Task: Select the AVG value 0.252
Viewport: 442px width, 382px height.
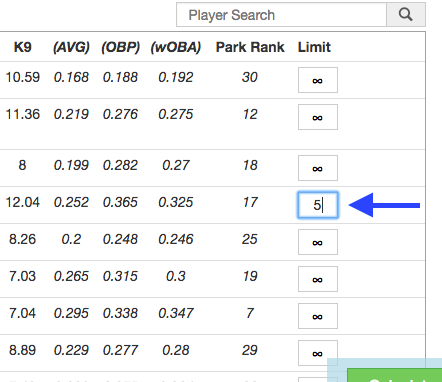Action: click(x=71, y=202)
